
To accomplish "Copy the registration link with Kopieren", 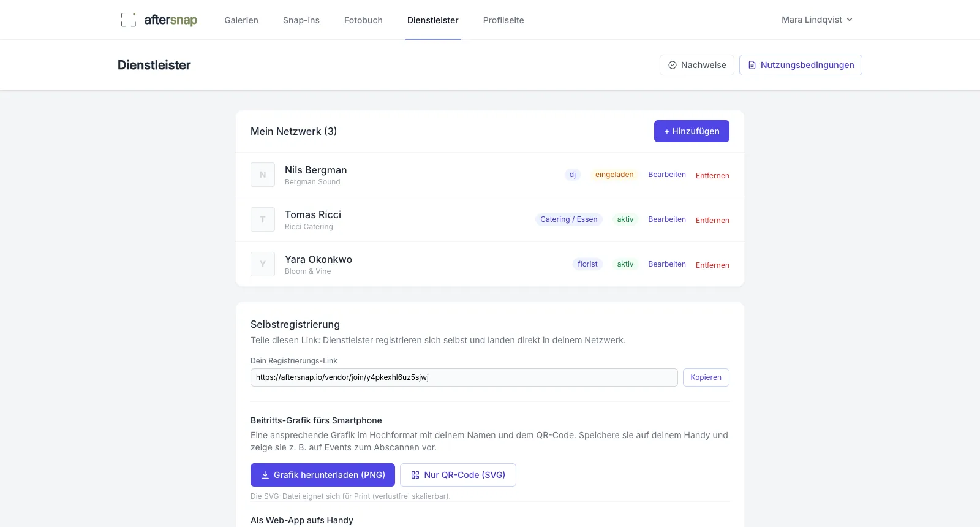I will click(x=706, y=377).
